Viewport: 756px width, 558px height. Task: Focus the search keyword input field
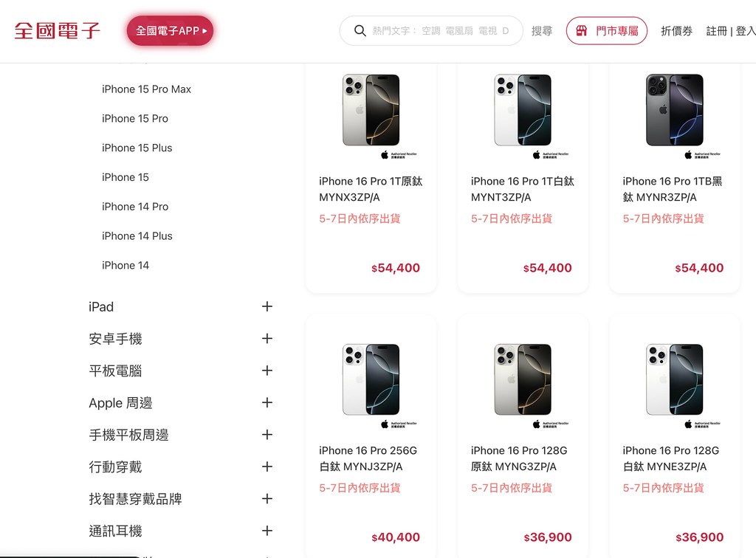click(440, 31)
